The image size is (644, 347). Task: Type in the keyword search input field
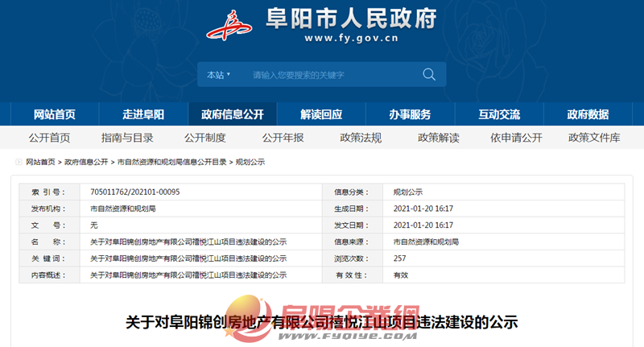click(x=330, y=75)
